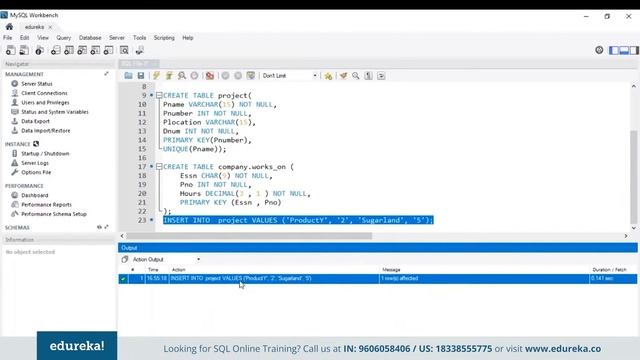Create new function toolbar icon
640x360 pixels.
[108, 50]
